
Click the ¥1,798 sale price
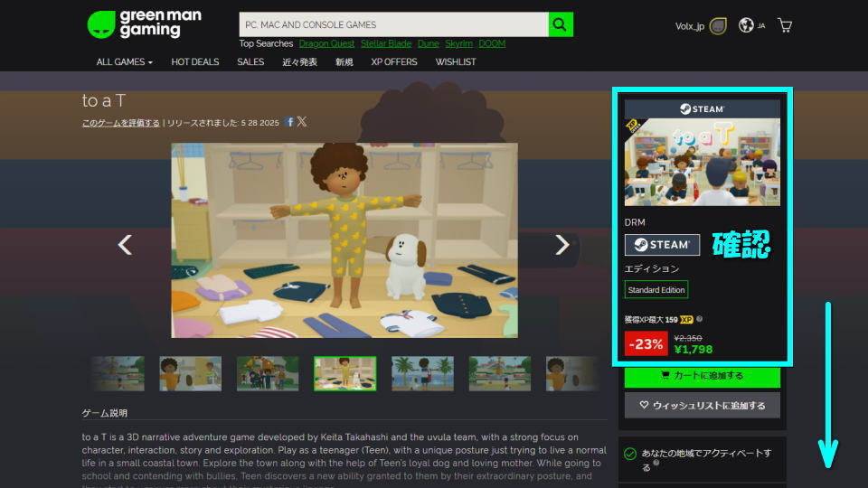click(x=693, y=349)
